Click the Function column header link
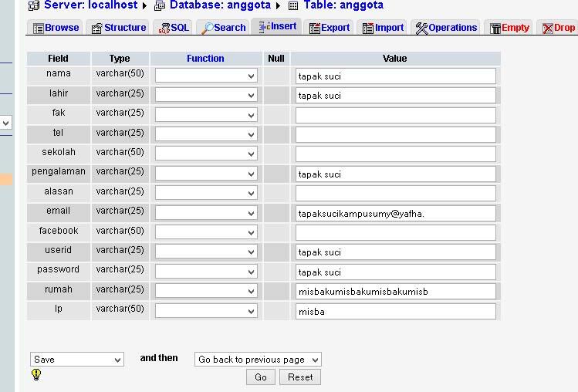Screen dimensions: 578x392 tap(205, 59)
